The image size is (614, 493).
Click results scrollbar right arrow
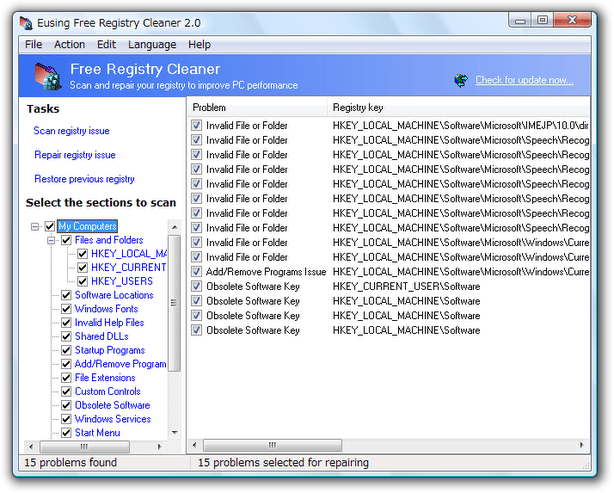tap(581, 445)
